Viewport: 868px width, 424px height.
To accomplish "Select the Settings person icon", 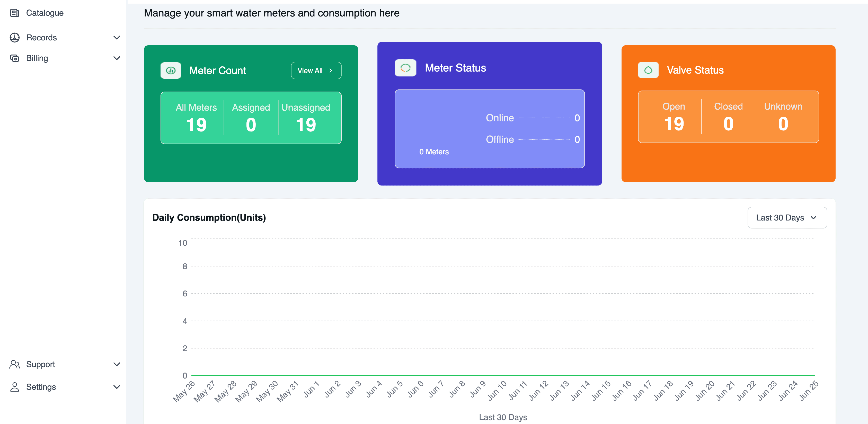I will click(x=14, y=387).
